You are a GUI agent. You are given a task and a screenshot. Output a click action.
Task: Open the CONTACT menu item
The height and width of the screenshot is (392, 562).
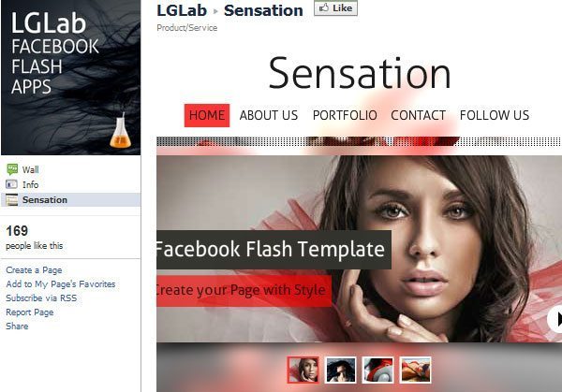pyautogui.click(x=419, y=115)
